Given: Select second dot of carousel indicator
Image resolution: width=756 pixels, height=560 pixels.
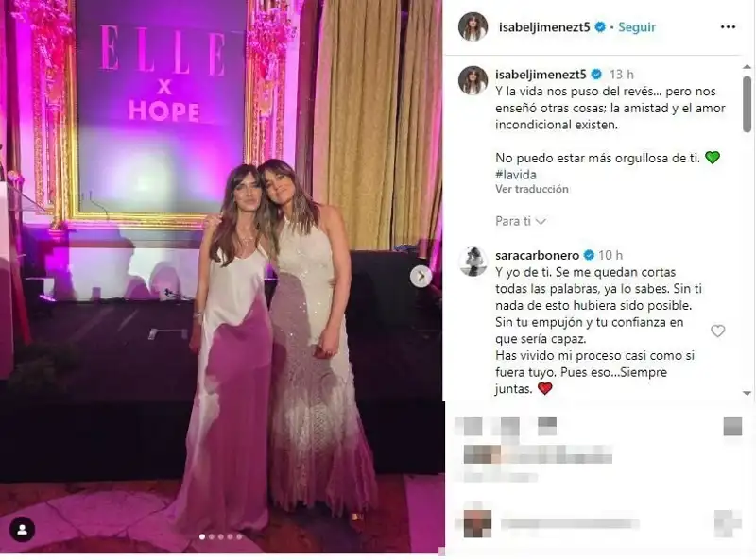Looking at the screenshot, I should pos(211,537).
